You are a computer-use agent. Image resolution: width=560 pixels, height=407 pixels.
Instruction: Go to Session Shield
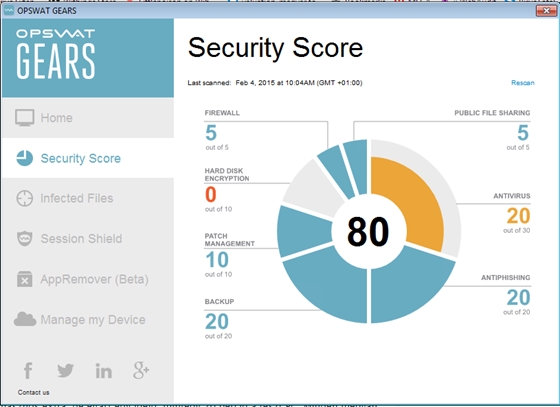88,238
